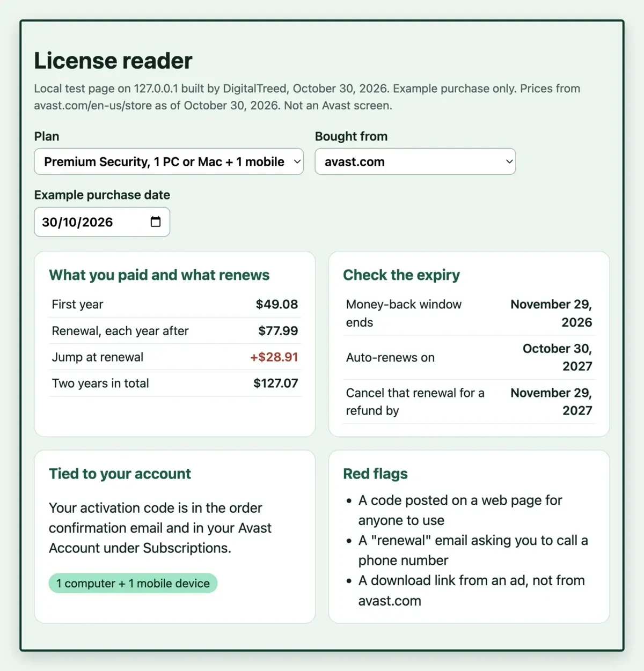Screen dimensions: 644x671
Task: Click the Auto-renews on label
Action: click(x=390, y=357)
